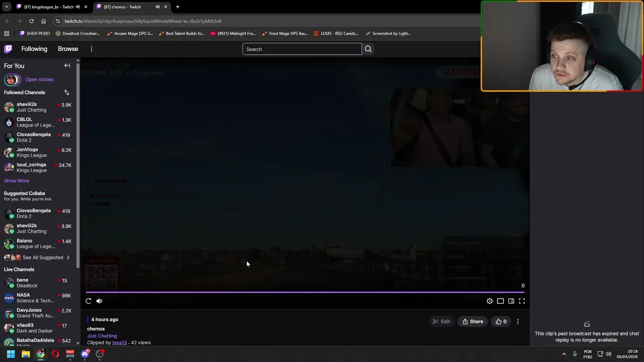The image size is (644, 362).
Task: Open Discord from the taskbar
Action: [x=85, y=354]
